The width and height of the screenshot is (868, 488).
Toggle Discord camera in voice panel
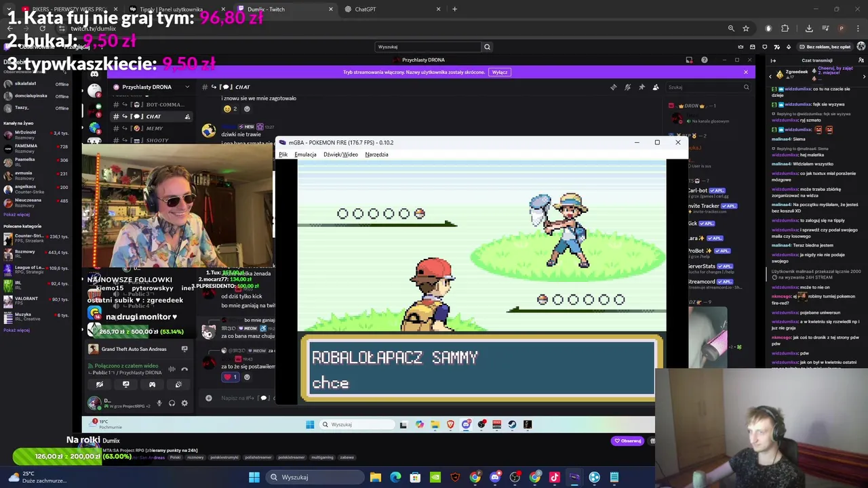click(100, 384)
